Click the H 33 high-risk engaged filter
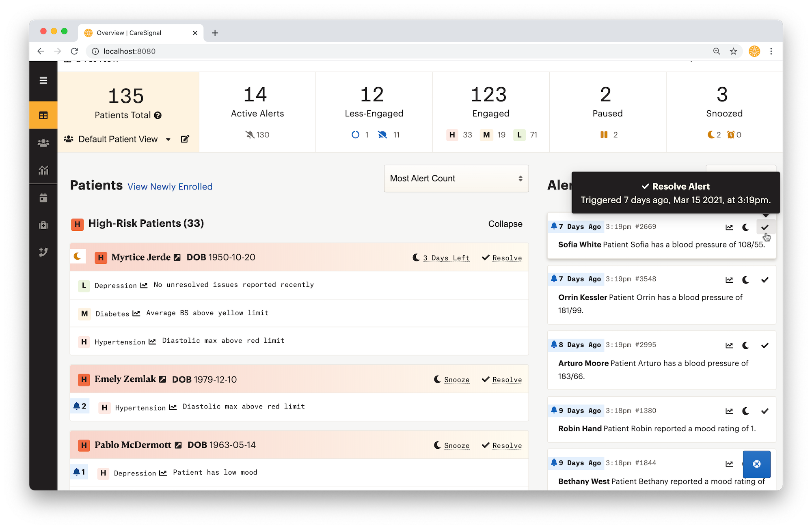This screenshot has height=529, width=812. [460, 135]
